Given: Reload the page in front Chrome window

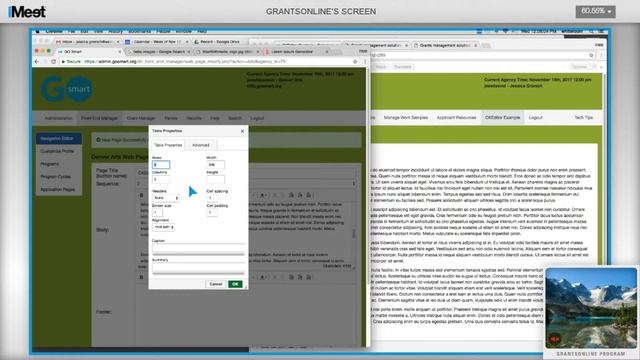Looking at the screenshot, I should point(53,61).
